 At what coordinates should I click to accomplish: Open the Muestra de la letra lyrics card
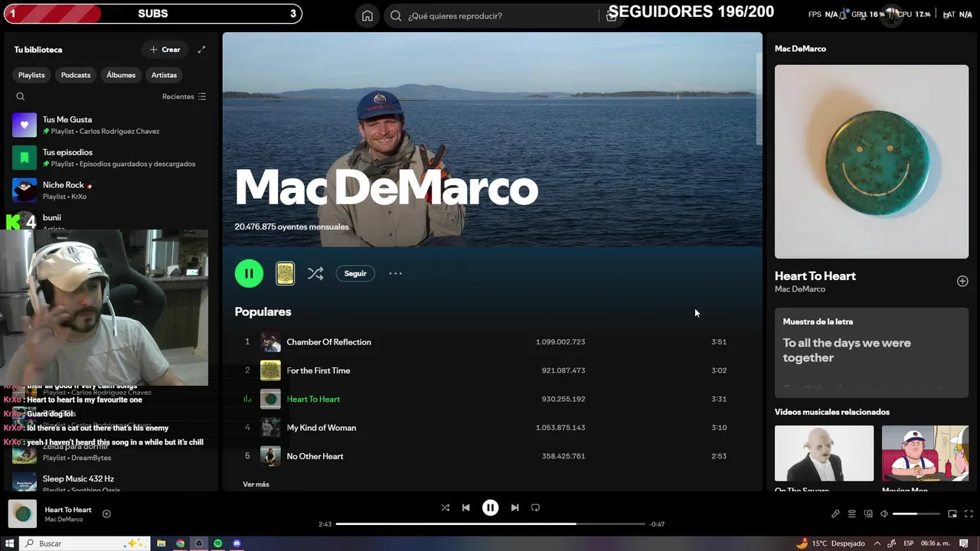point(871,353)
